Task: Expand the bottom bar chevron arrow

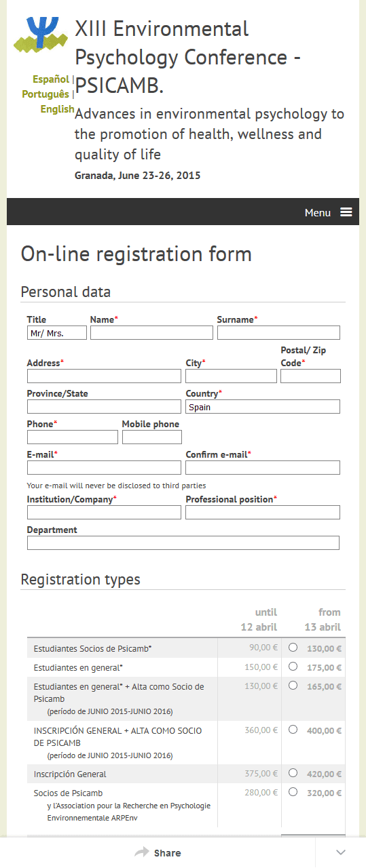Action: (341, 852)
